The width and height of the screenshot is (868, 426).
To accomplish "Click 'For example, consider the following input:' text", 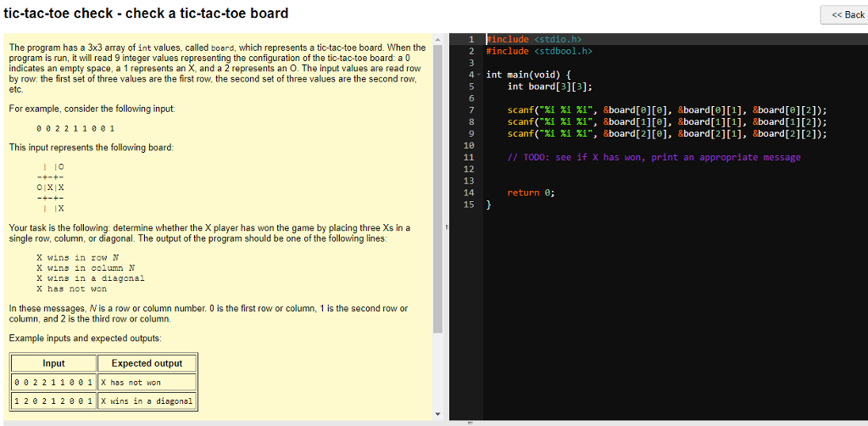I will coord(92,109).
